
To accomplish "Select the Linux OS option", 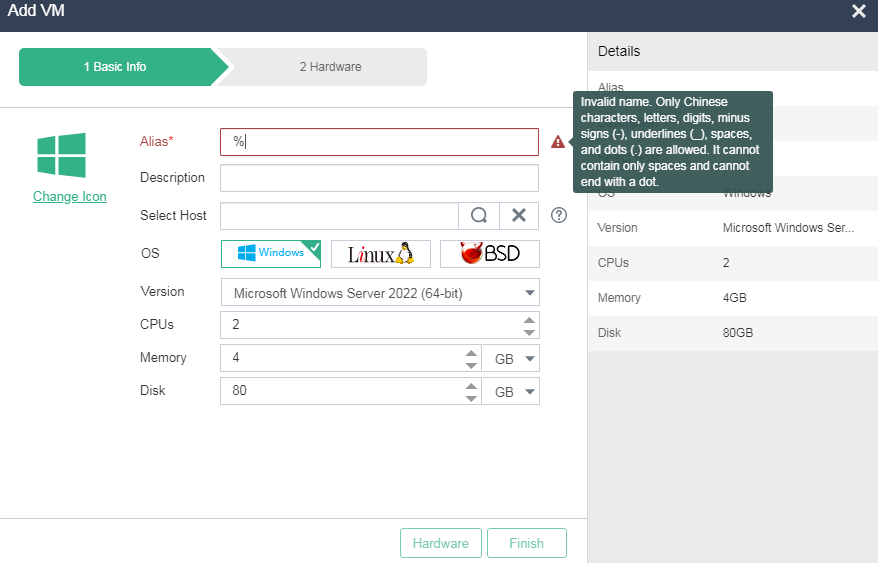I will click(381, 254).
